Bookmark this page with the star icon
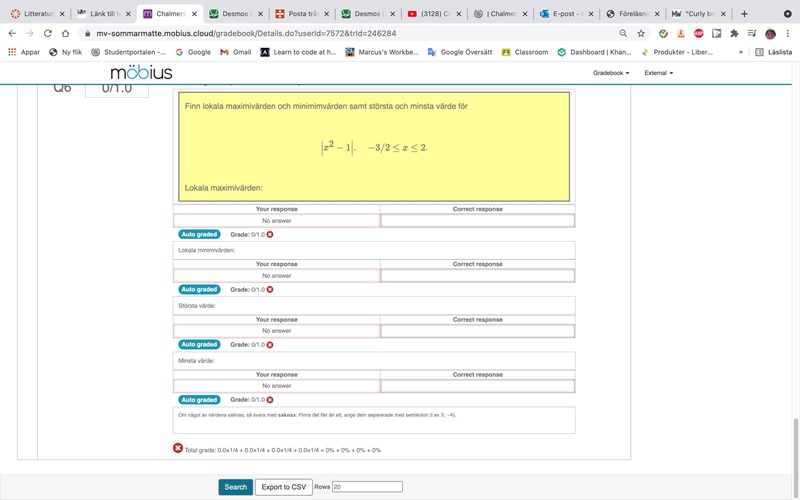The image size is (800, 500). tap(640, 33)
